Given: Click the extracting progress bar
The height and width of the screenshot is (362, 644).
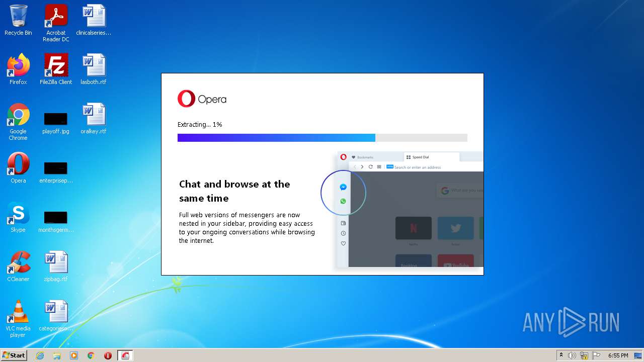Looking at the screenshot, I should tap(323, 138).
